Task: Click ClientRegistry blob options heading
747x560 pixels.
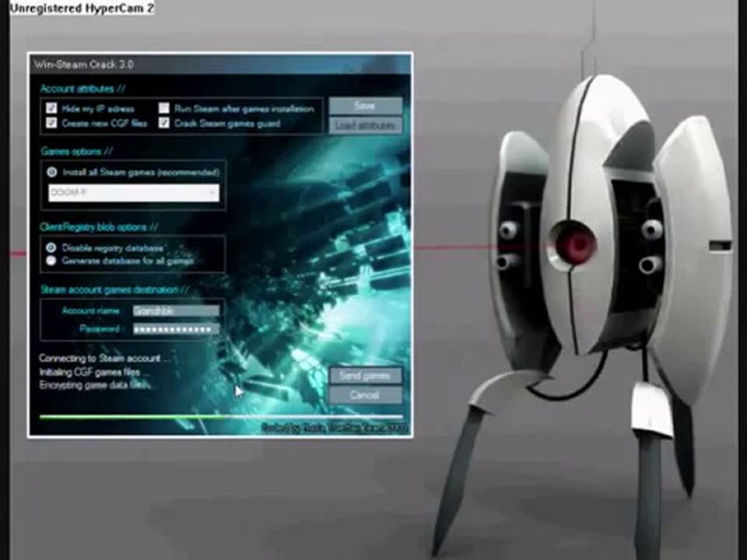Action: pyautogui.click(x=99, y=227)
